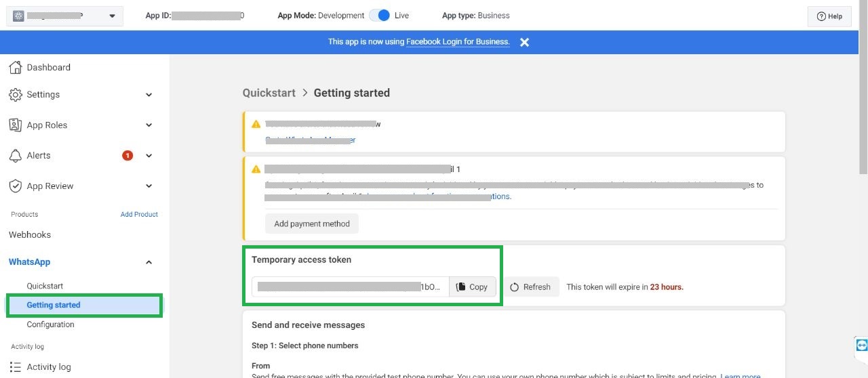Click the Dashboard home icon
The height and width of the screenshot is (378, 868).
coord(16,67)
